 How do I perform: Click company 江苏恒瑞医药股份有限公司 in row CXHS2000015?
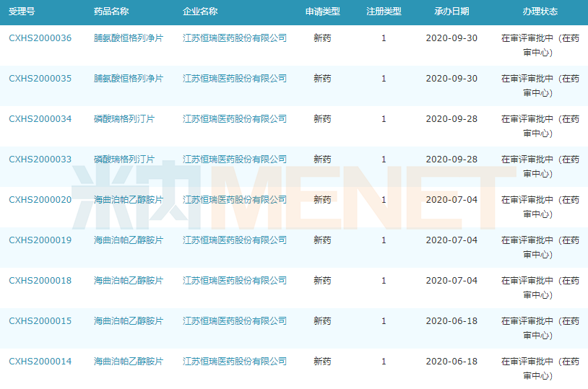pos(235,321)
